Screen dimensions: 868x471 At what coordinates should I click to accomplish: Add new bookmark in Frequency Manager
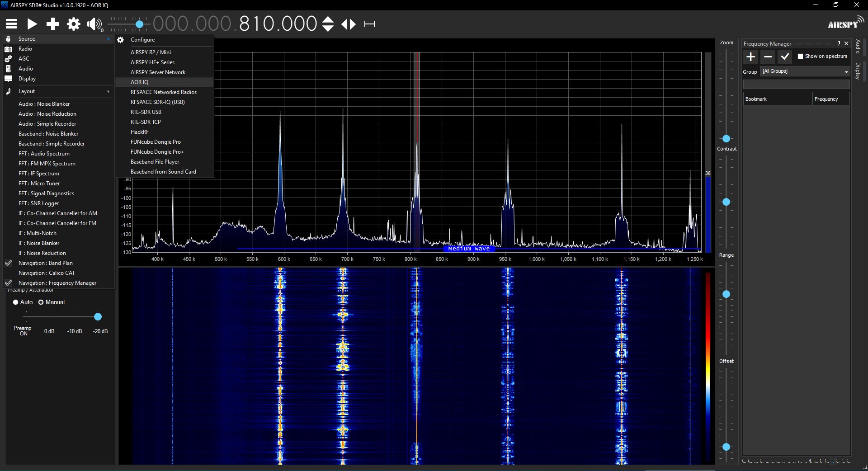point(751,57)
